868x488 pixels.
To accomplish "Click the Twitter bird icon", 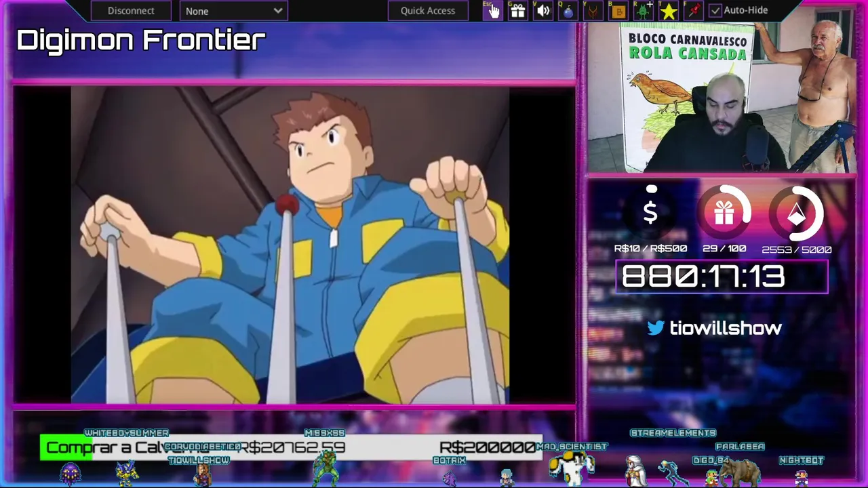I will click(656, 328).
